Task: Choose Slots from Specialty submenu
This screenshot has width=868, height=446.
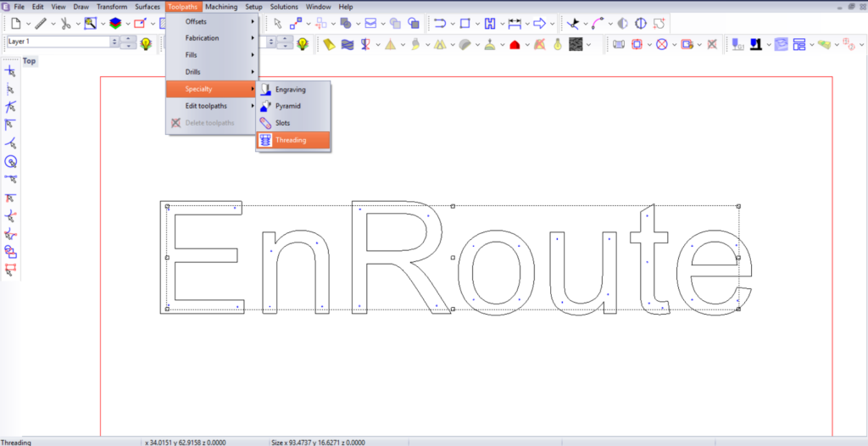Action: tap(293, 123)
